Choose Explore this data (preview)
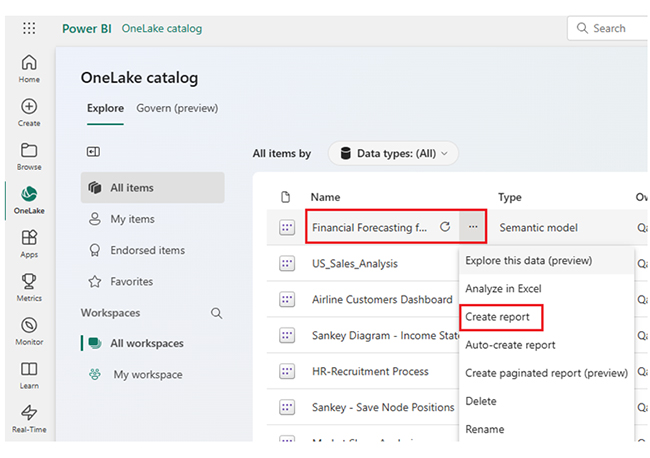The height and width of the screenshot is (458, 650). coord(546,261)
